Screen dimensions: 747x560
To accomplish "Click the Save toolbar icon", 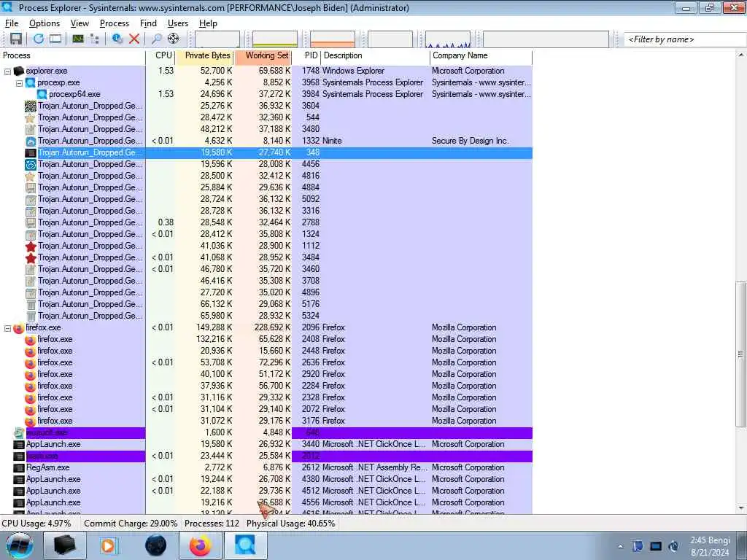I will 16,39.
